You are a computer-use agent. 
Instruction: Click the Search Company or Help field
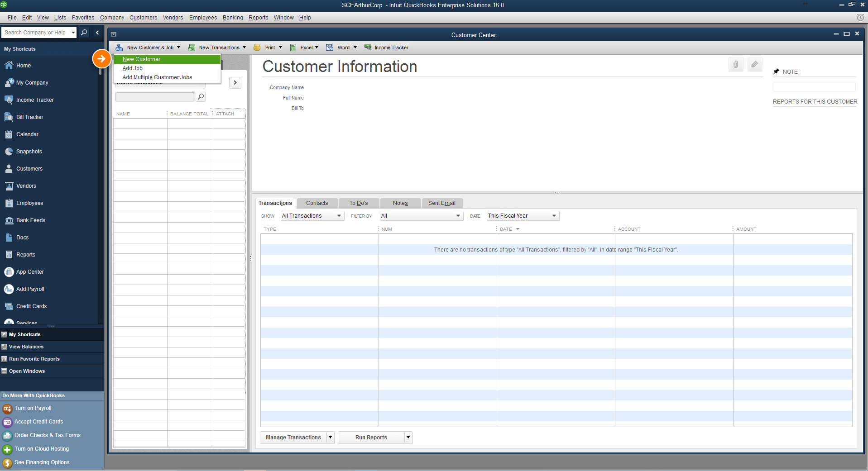(x=36, y=33)
